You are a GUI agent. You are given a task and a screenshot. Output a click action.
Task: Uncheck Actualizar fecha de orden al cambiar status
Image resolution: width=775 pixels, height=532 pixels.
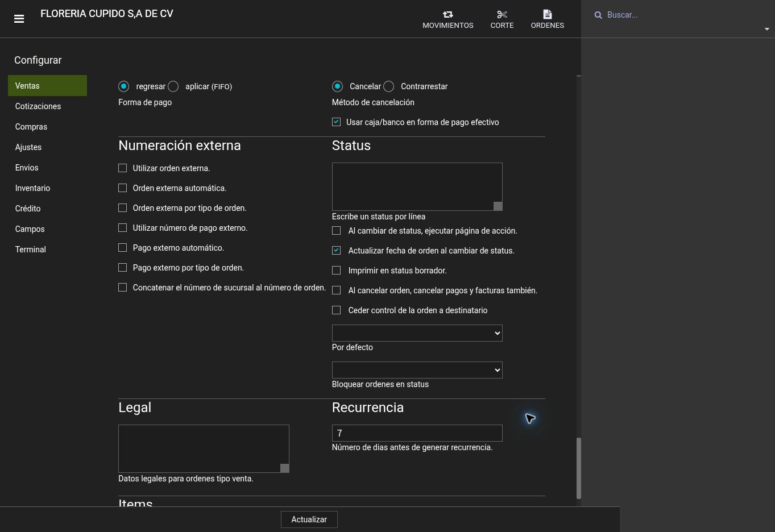(x=336, y=250)
